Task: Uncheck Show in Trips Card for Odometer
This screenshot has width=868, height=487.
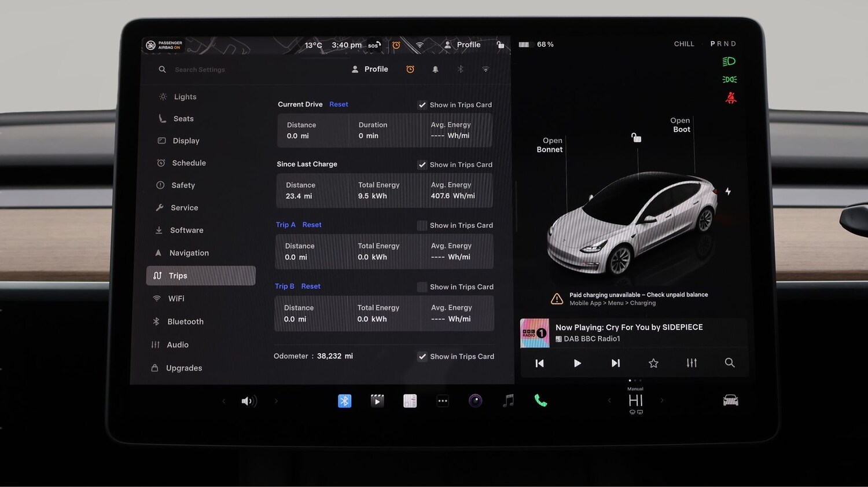Action: (x=422, y=357)
